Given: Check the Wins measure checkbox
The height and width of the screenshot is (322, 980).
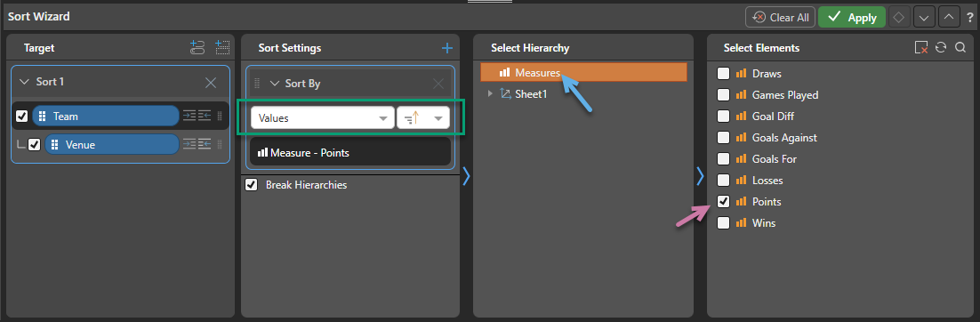Looking at the screenshot, I should click(x=723, y=222).
